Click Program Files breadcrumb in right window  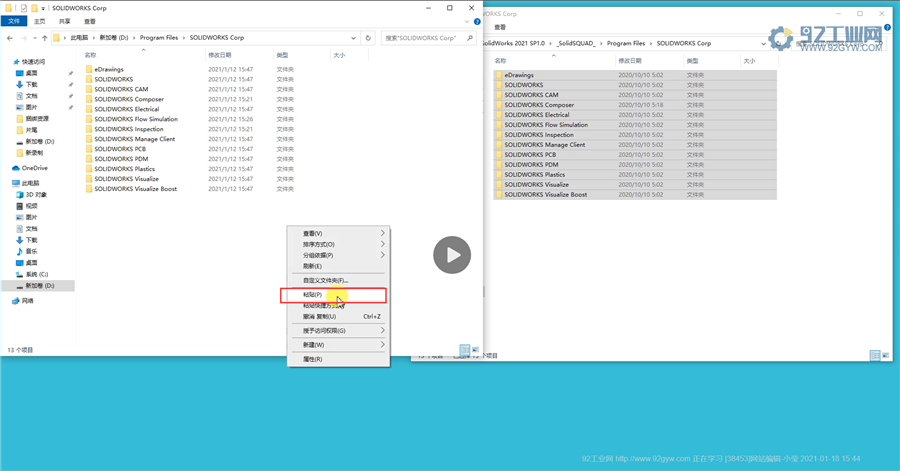(x=626, y=44)
